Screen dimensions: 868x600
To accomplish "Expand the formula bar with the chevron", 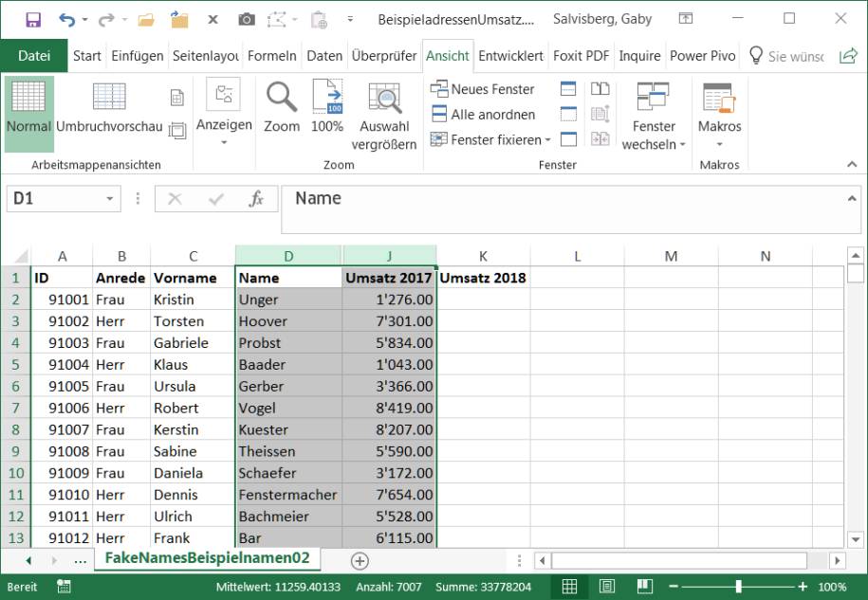I will click(852, 198).
